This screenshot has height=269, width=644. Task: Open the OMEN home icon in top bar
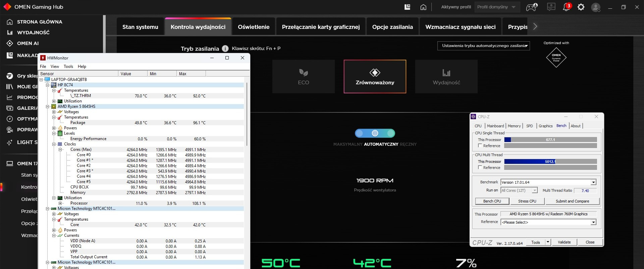(x=423, y=7)
